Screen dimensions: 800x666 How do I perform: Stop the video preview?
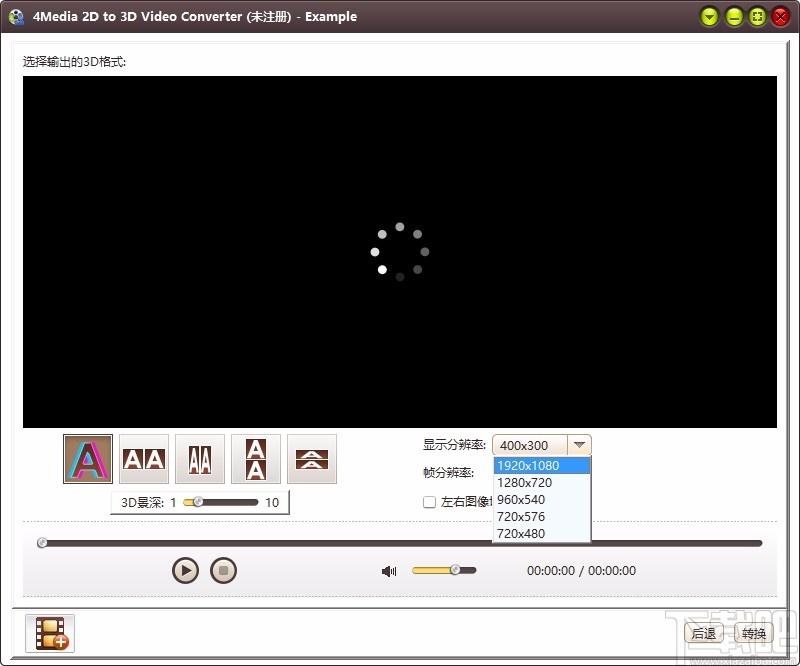click(x=223, y=570)
